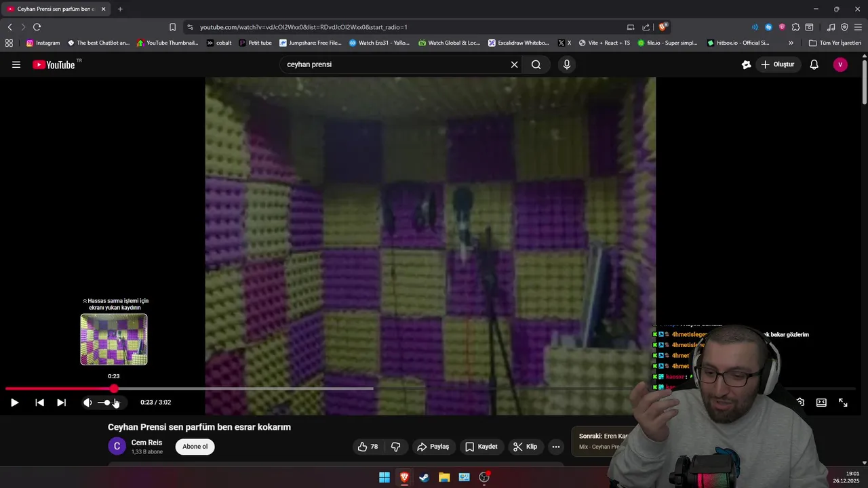Toggle theater mode in the player
This screenshot has width=868, height=488.
[821, 403]
